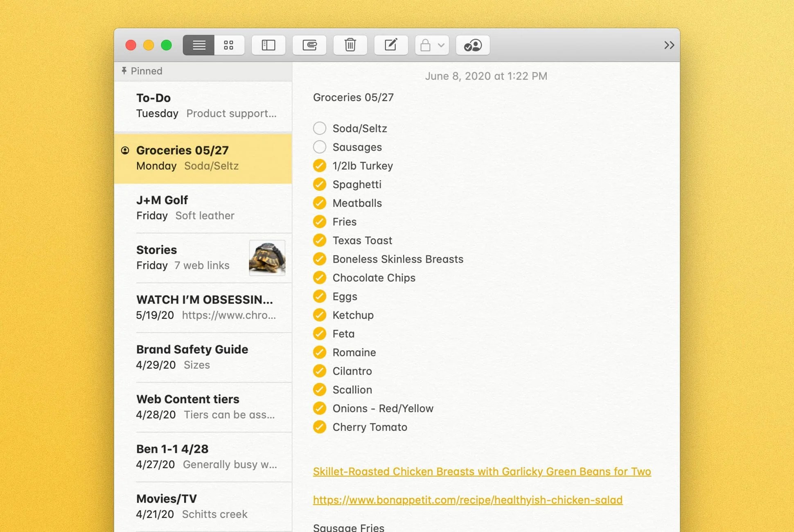The width and height of the screenshot is (794, 532).
Task: Open the bonappetit healthyish-chicken-salad link
Action: coord(468,500)
